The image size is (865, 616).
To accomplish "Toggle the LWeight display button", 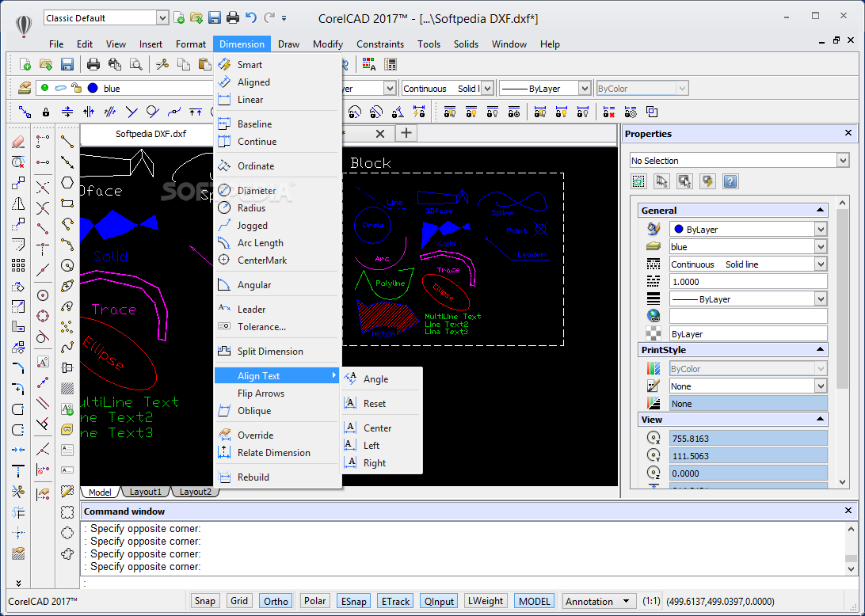I will click(486, 601).
